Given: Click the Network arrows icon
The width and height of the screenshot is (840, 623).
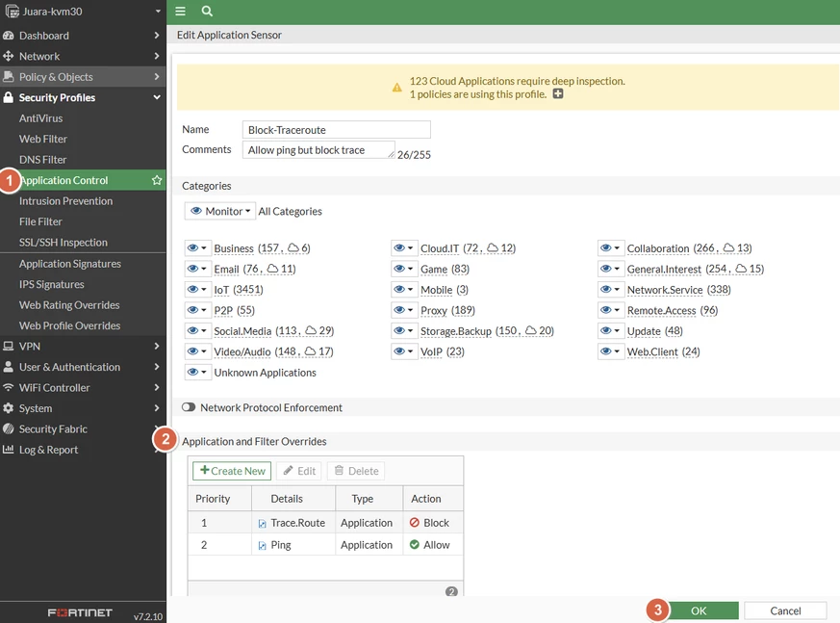Looking at the screenshot, I should tap(8, 56).
